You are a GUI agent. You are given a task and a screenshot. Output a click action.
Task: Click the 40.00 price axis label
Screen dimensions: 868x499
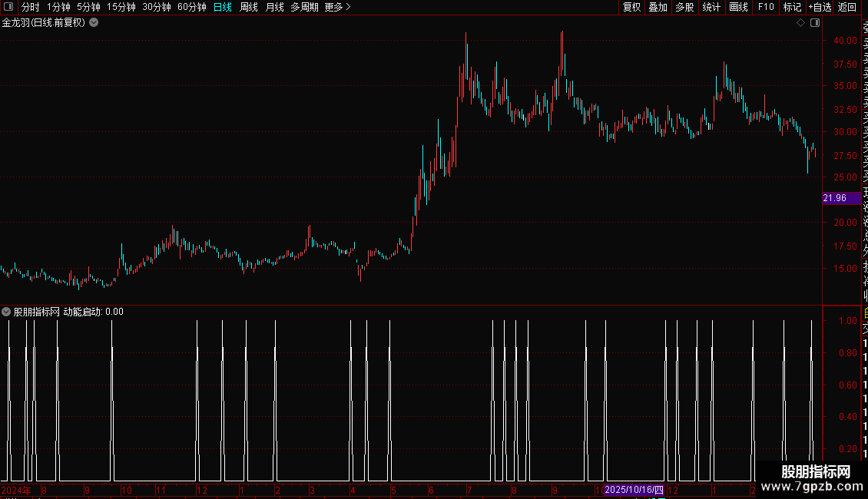pos(845,41)
